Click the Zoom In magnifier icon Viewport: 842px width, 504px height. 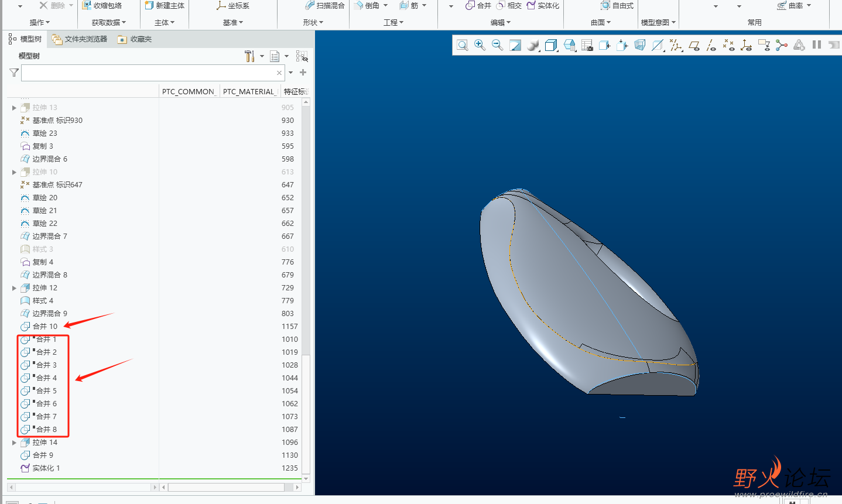coord(480,45)
